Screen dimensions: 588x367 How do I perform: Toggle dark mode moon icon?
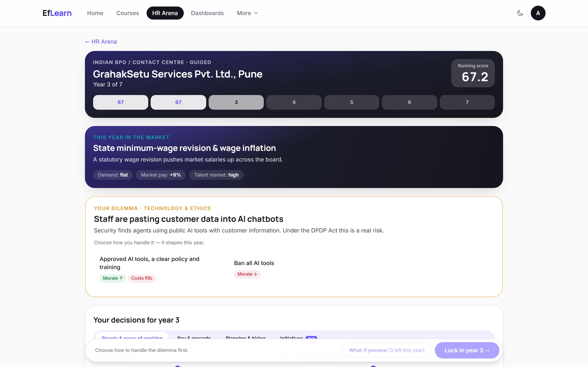point(520,13)
